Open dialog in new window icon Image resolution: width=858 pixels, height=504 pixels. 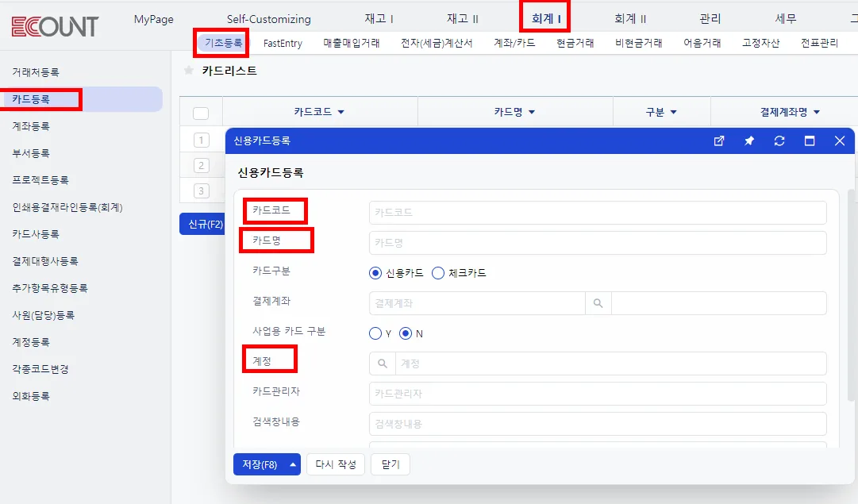click(x=719, y=141)
